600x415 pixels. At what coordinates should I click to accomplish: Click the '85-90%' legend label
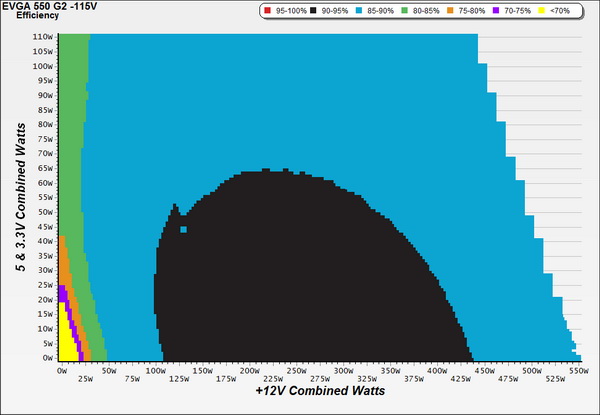[380, 11]
